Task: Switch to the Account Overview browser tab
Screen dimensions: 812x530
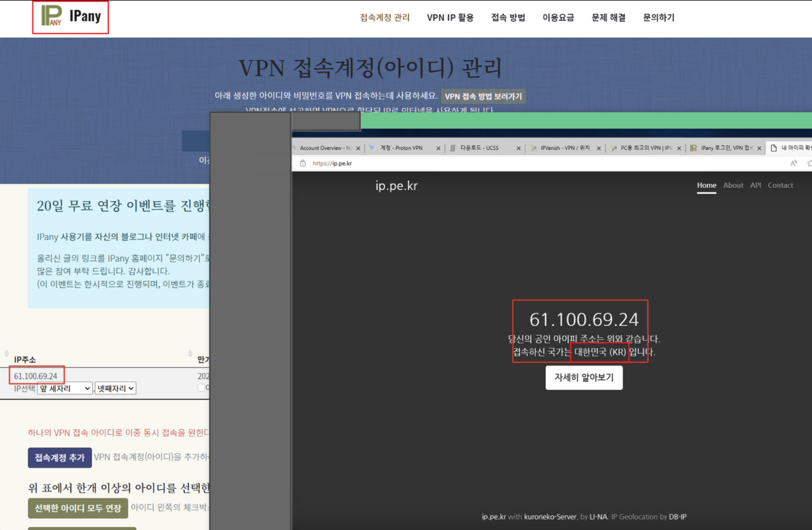Action: [326, 148]
